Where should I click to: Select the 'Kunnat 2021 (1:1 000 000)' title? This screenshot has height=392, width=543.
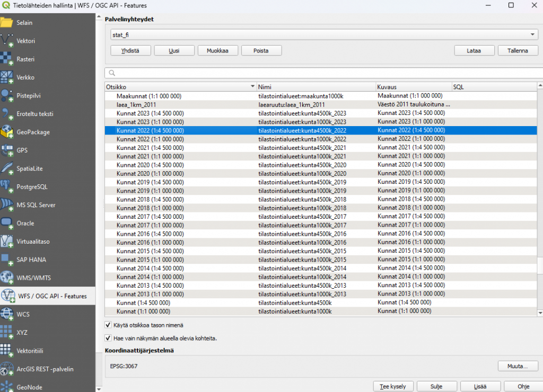click(x=150, y=156)
